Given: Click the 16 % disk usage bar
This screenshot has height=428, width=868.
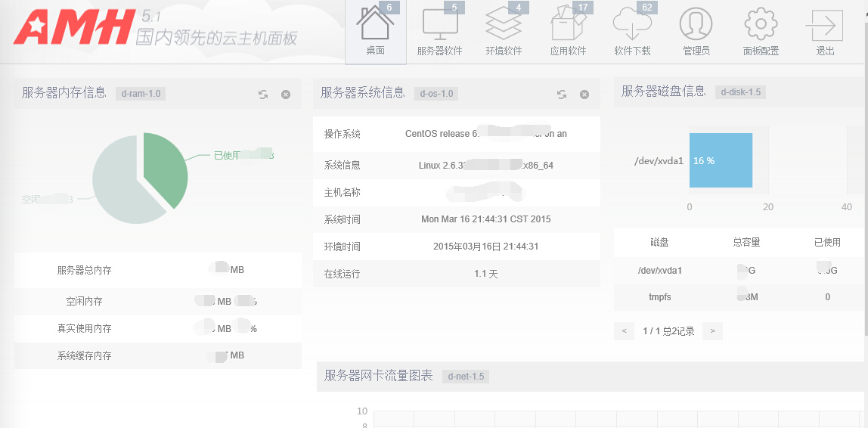Looking at the screenshot, I should [721, 160].
